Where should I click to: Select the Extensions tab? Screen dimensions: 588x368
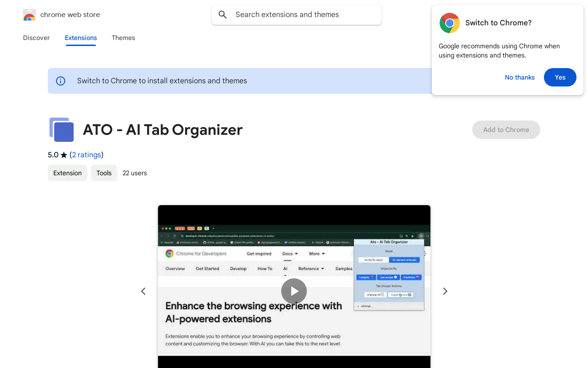coord(81,38)
